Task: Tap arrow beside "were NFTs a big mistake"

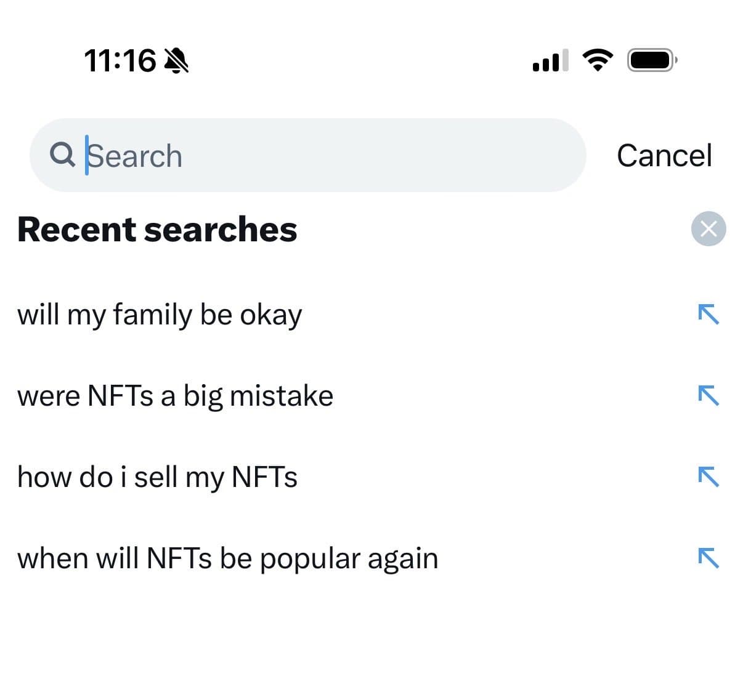Action: point(708,395)
